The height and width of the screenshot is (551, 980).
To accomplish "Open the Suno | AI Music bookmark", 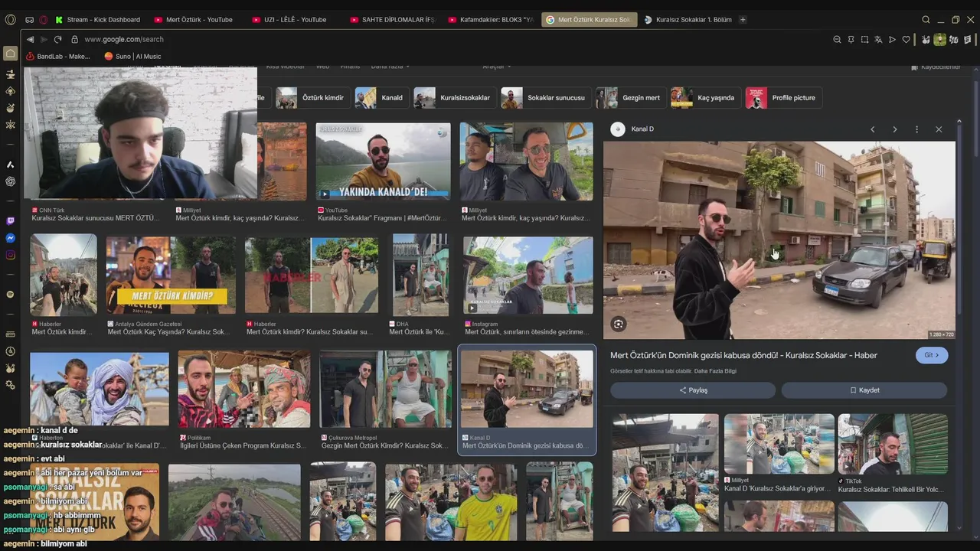I will click(132, 56).
